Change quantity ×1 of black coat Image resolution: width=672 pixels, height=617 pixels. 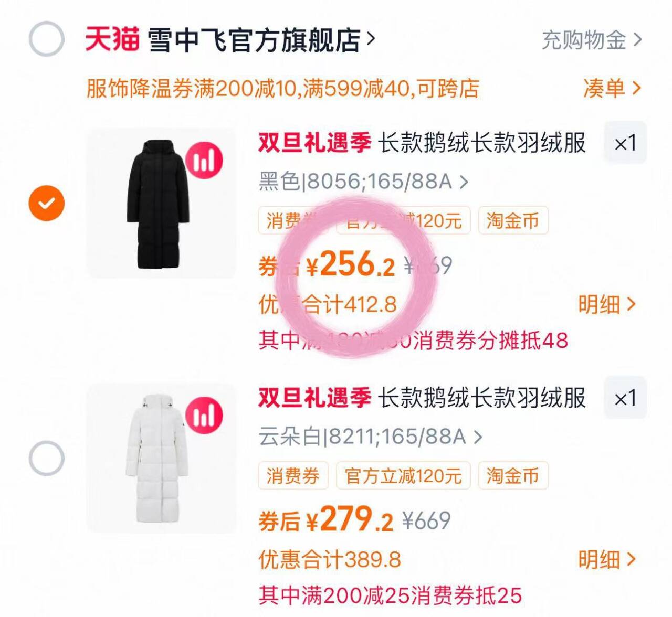(x=625, y=143)
